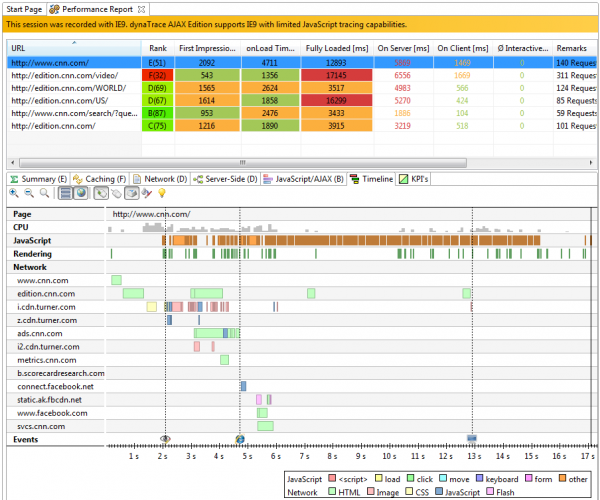Click the red 16299 Fully Loaded cell

pos(337,101)
